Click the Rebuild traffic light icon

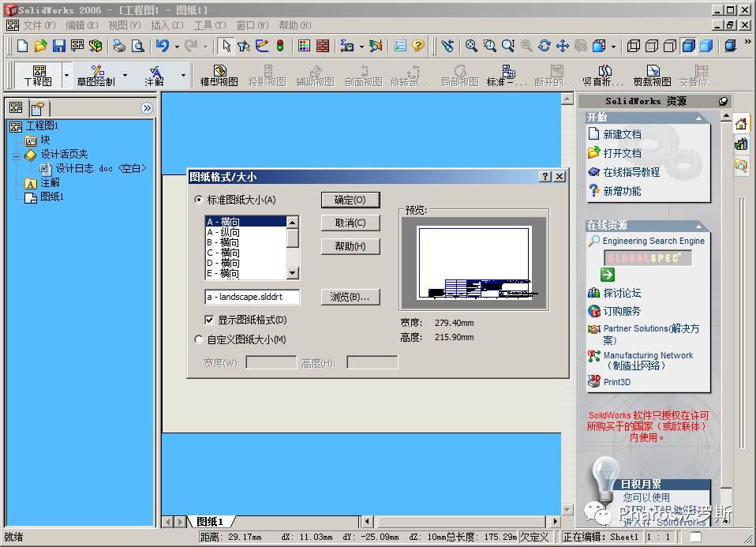pos(280,46)
